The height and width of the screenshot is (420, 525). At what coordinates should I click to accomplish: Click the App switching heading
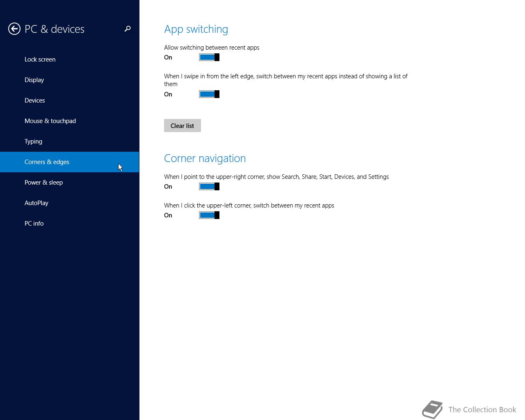tap(196, 29)
